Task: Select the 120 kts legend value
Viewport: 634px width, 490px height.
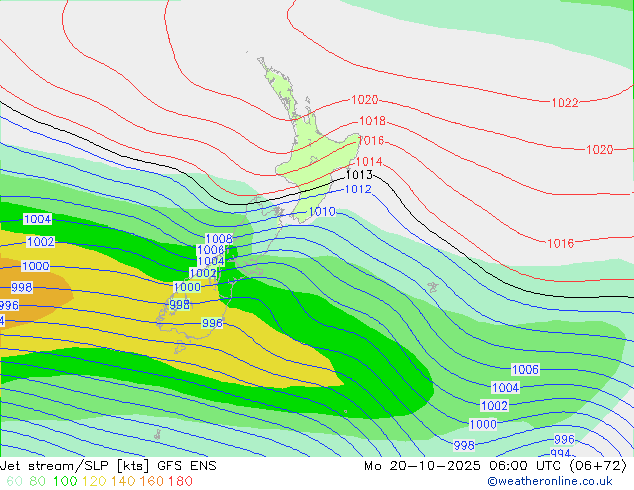Action: [x=94, y=481]
